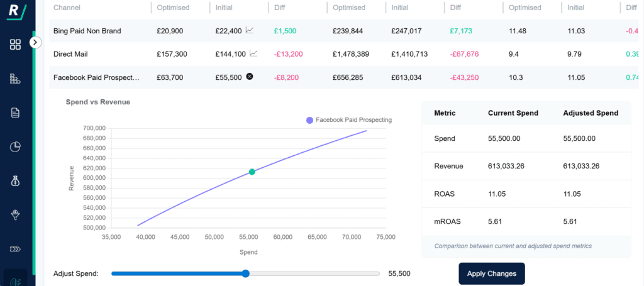
Task: Show the spend curve for Bing Paid Non Brand
Action: [x=250, y=30]
